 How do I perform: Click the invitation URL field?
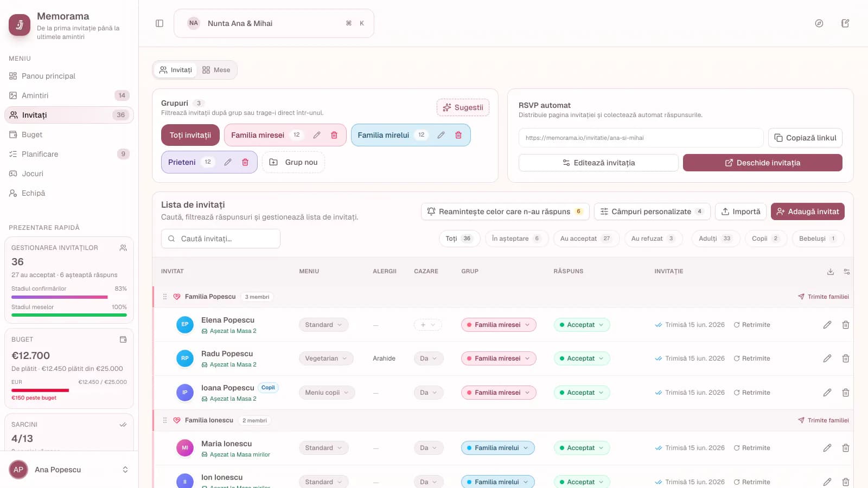coord(641,138)
